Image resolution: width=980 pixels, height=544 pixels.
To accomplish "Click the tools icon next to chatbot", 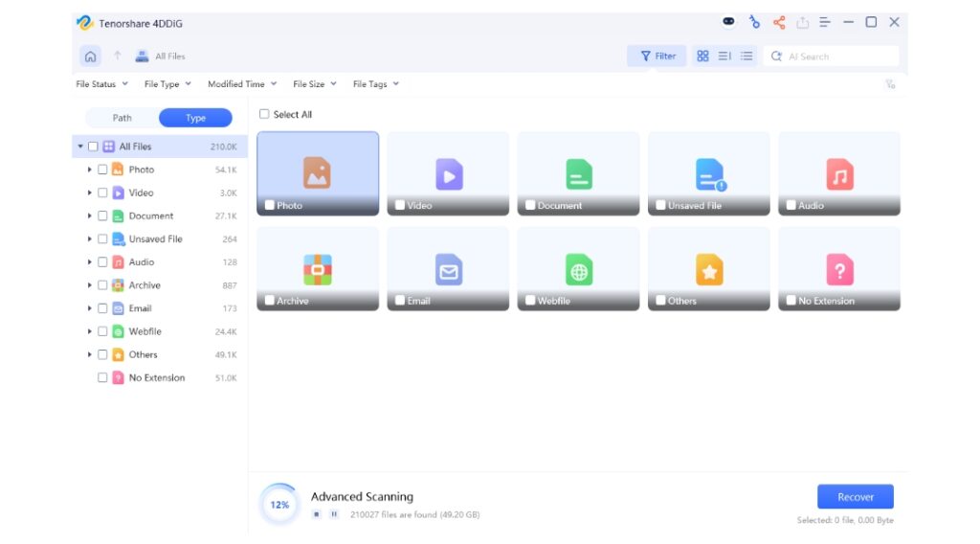I will [x=754, y=23].
